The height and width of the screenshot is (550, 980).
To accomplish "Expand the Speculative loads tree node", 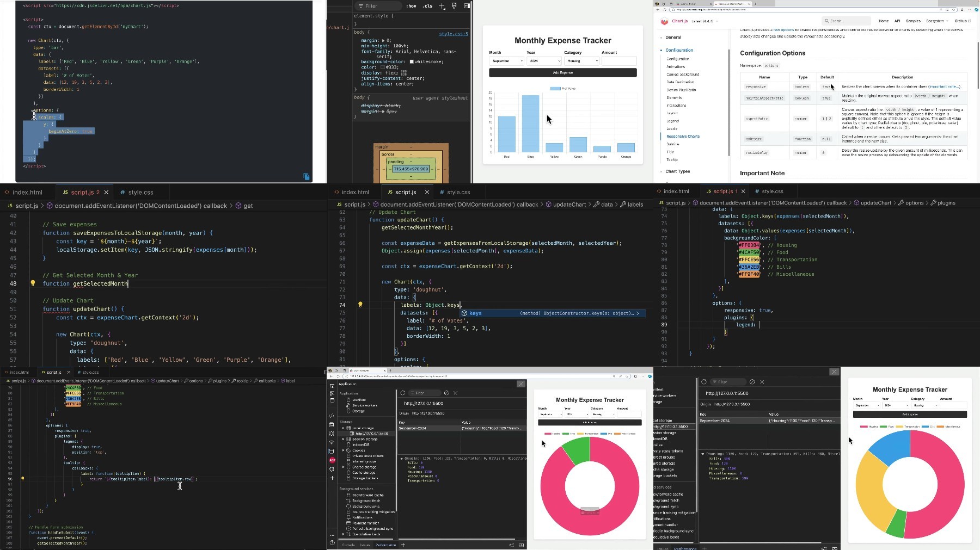I will 343,534.
